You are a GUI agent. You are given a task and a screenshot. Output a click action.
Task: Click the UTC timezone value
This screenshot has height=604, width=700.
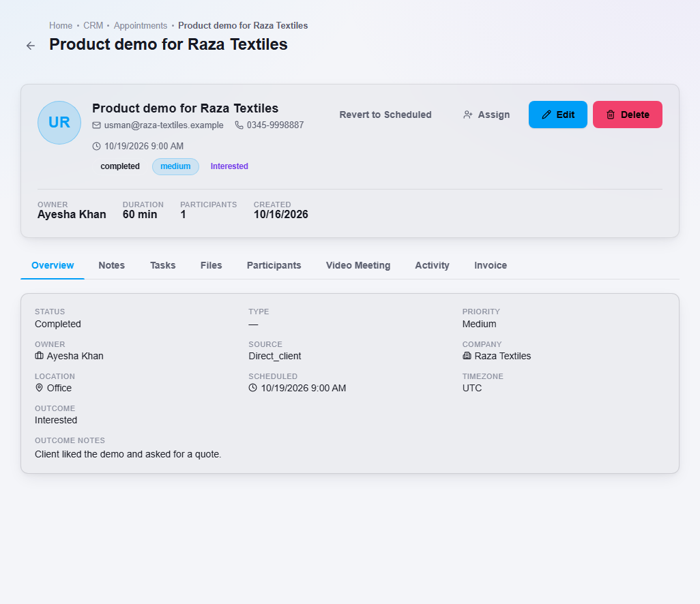(x=472, y=388)
